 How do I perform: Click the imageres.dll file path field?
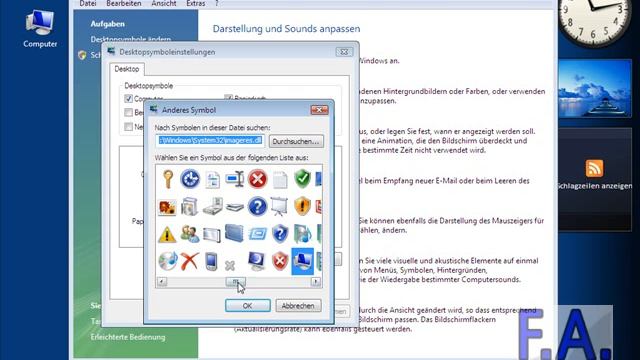[x=210, y=141]
